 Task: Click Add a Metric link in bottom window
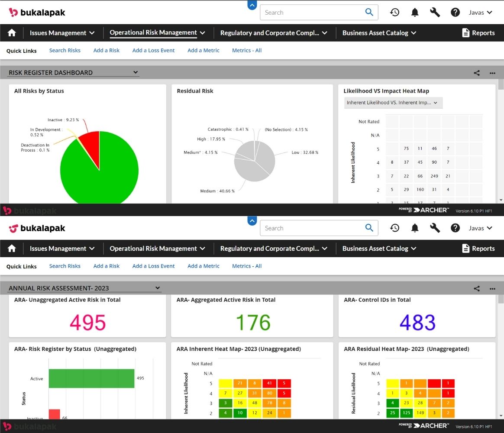tap(204, 266)
